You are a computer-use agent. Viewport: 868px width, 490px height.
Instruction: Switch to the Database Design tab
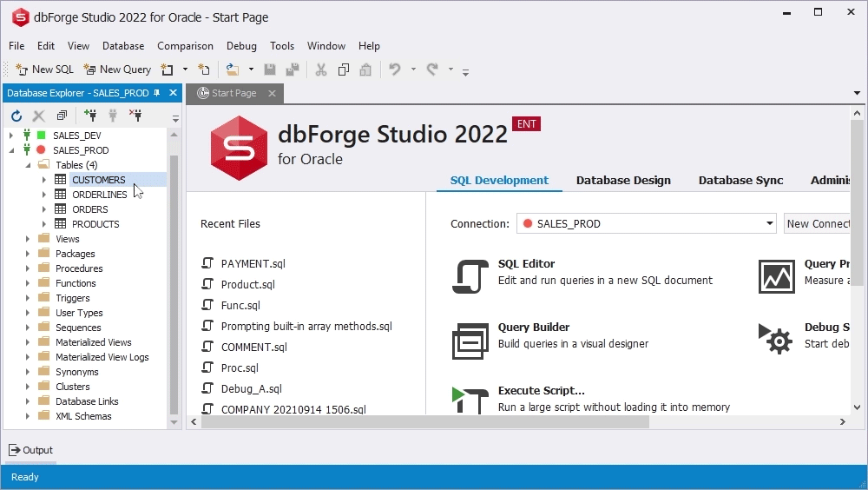[623, 180]
